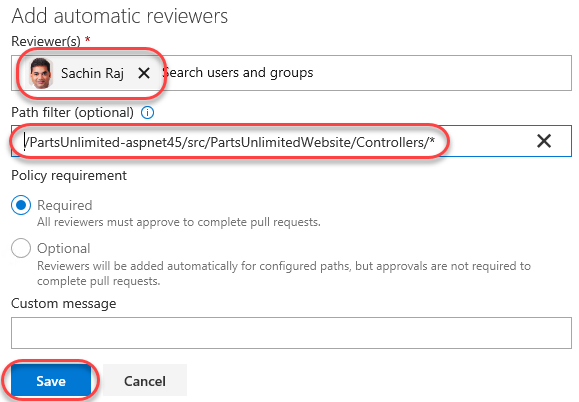The width and height of the screenshot is (579, 402).
Task: Remove Sachin Raj from reviewers
Action: 144,73
